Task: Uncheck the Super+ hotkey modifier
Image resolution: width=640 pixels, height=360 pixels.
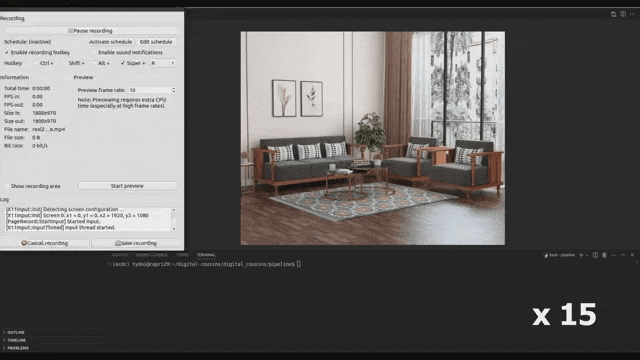Action: 122,63
